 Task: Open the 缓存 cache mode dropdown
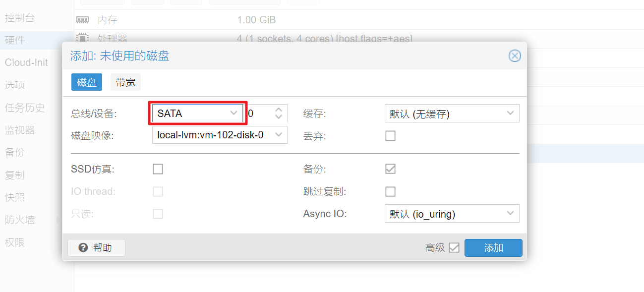(510, 114)
